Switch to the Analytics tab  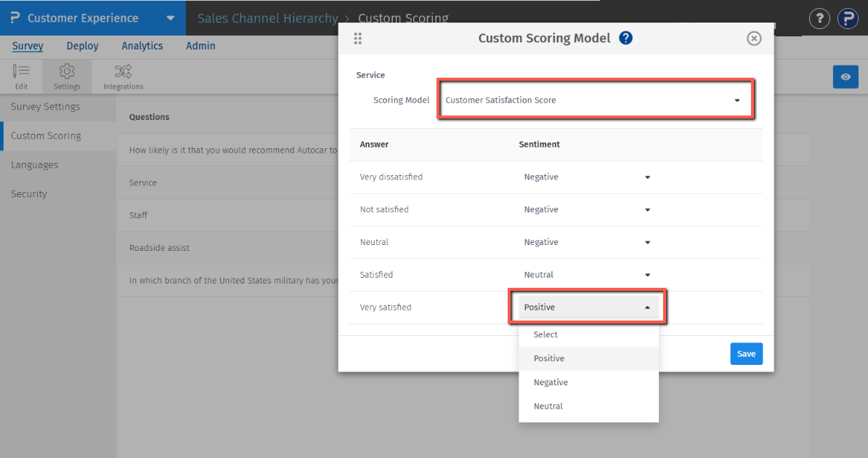142,46
